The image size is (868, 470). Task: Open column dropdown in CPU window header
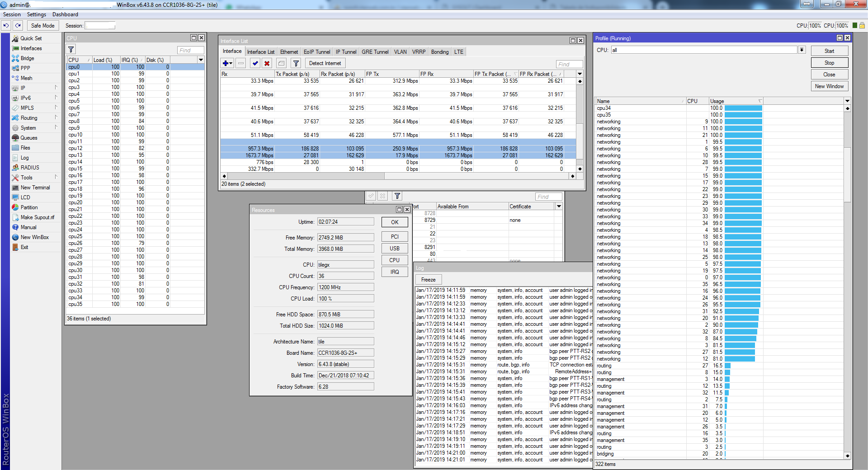[x=201, y=60]
